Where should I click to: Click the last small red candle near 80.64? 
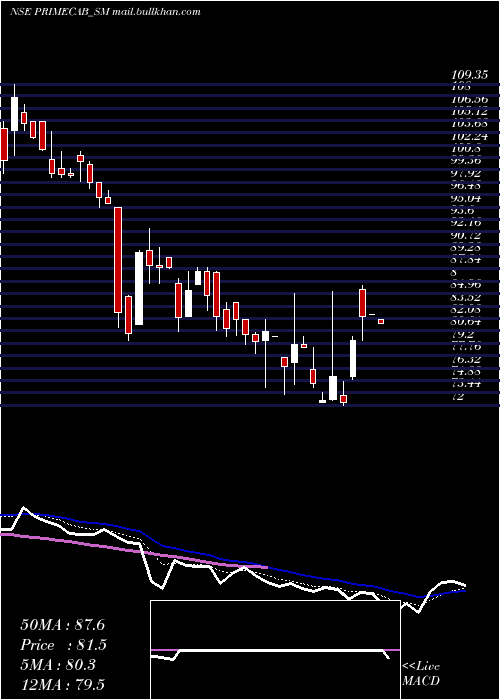pos(381,321)
